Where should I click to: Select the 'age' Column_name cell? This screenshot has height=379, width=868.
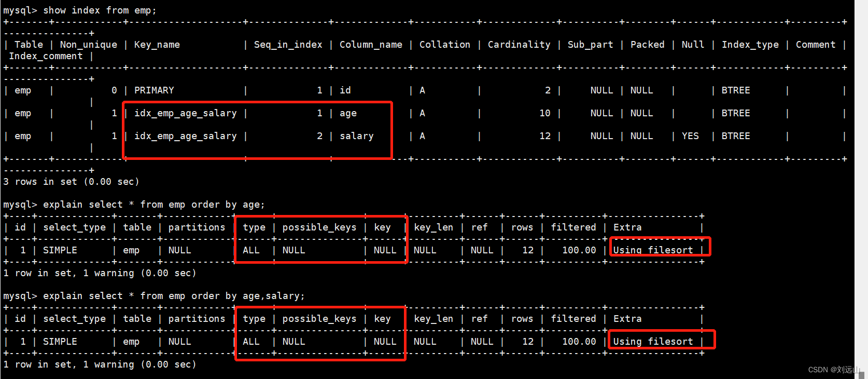click(348, 113)
